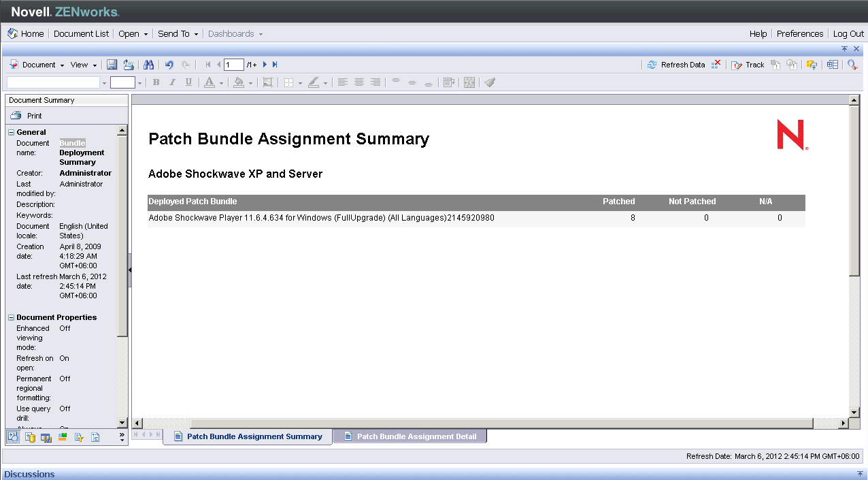Click the Borders icon

point(289,82)
